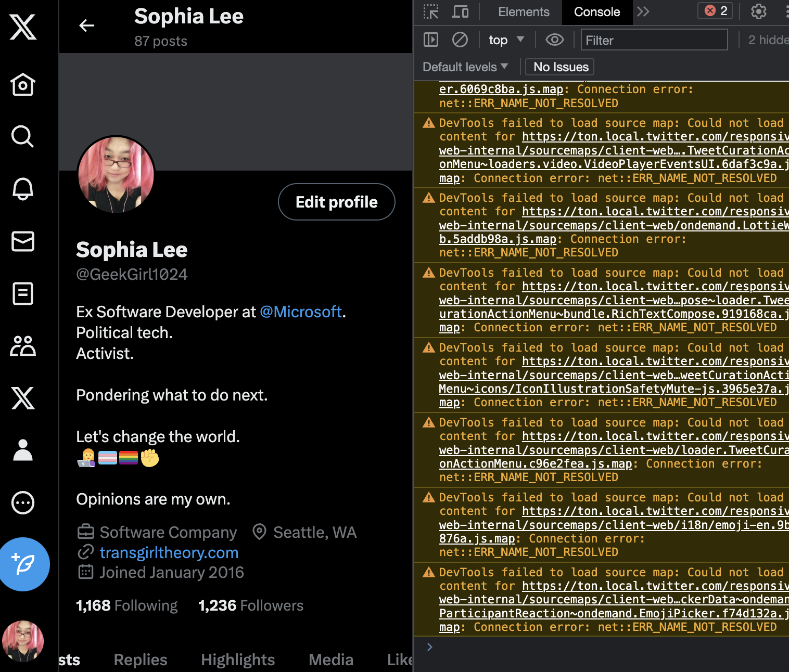Open Search via the magnifying glass icon
Screen dimensions: 789x672
tap(23, 137)
